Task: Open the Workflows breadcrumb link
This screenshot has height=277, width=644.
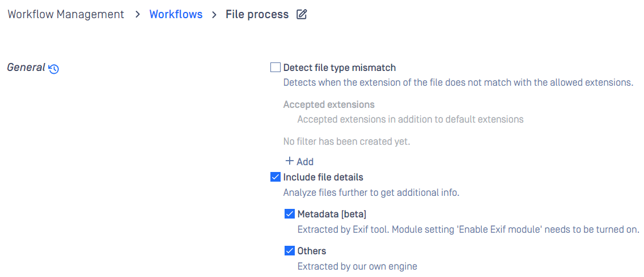Action: [x=176, y=14]
